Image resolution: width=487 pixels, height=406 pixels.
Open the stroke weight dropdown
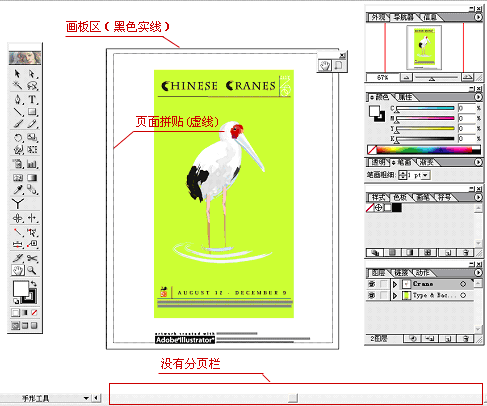click(425, 175)
